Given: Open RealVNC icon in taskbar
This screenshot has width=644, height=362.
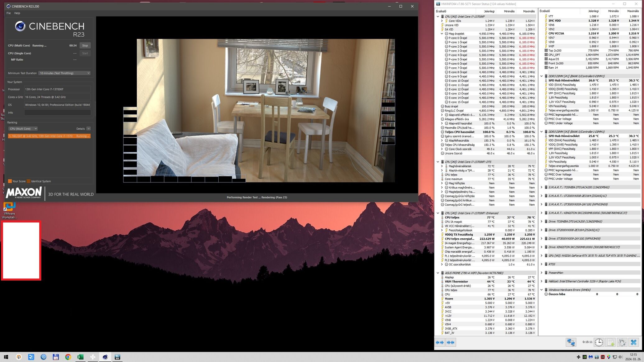Looking at the screenshot, I should pyautogui.click(x=31, y=357).
